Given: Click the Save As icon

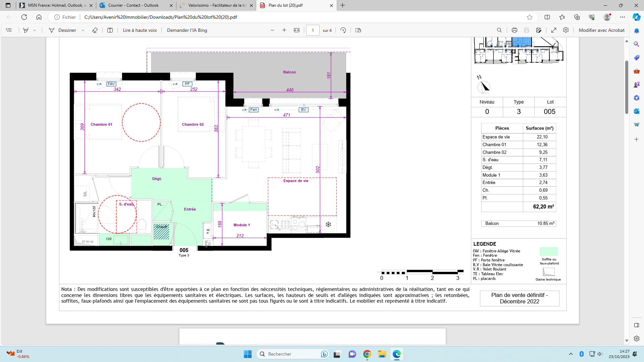Looking at the screenshot, I should coord(539,30).
